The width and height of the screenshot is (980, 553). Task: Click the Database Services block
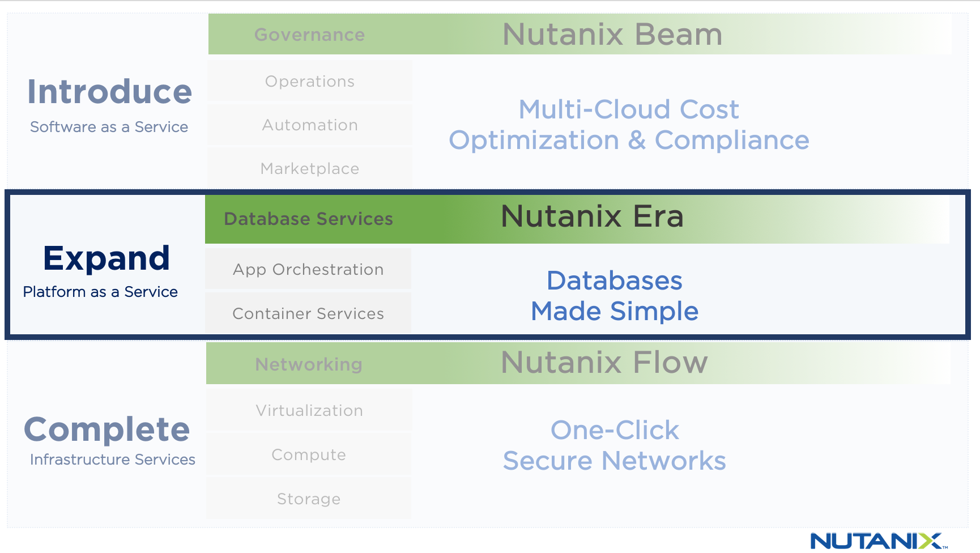tap(308, 219)
